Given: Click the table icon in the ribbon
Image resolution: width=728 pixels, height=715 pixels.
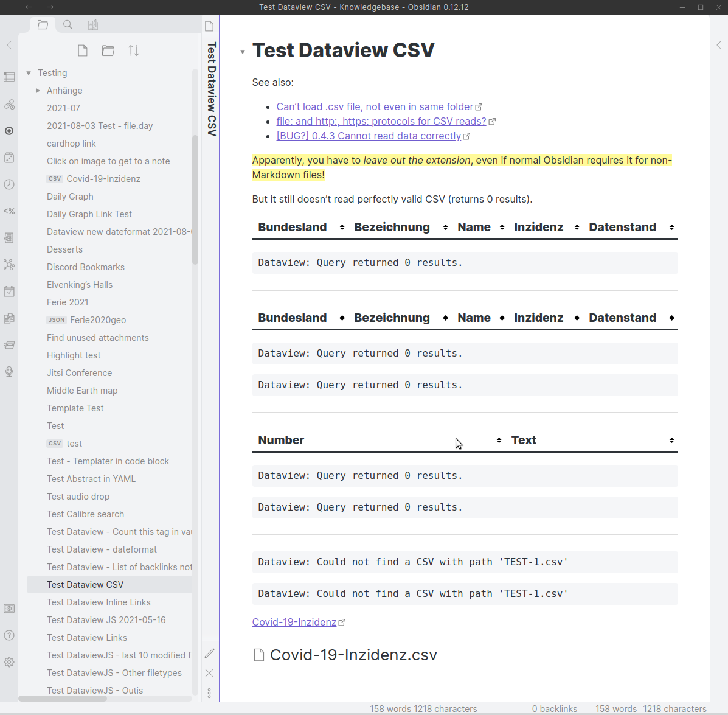Looking at the screenshot, I should point(9,77).
